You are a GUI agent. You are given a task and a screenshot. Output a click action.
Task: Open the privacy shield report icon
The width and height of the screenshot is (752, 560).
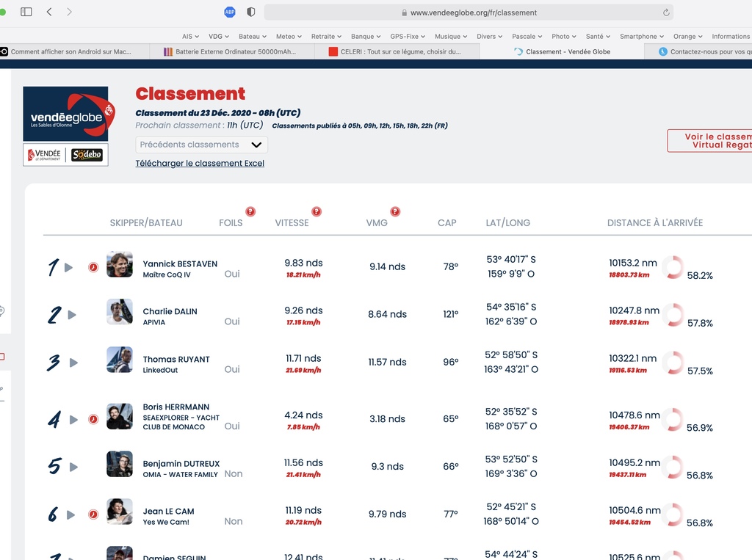click(x=251, y=12)
